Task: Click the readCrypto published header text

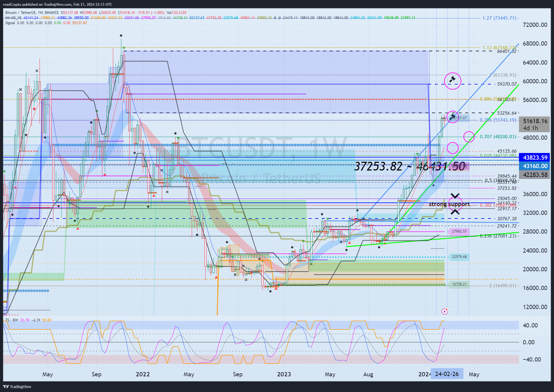Action: pyautogui.click(x=57, y=4)
